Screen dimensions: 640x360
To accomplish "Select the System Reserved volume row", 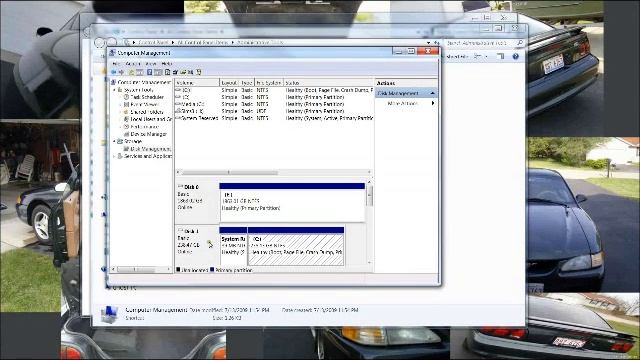I will (274, 118).
